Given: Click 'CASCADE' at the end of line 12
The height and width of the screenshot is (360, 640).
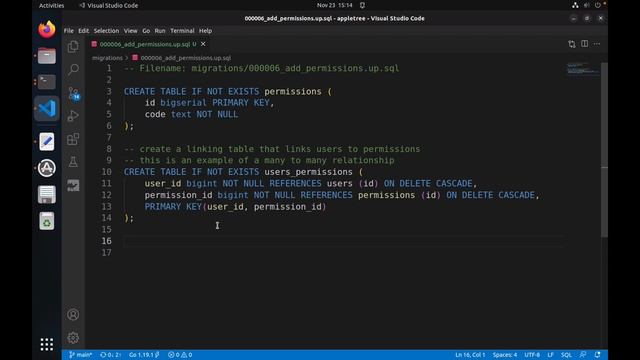Looking at the screenshot, I should pyautogui.click(x=516, y=195).
